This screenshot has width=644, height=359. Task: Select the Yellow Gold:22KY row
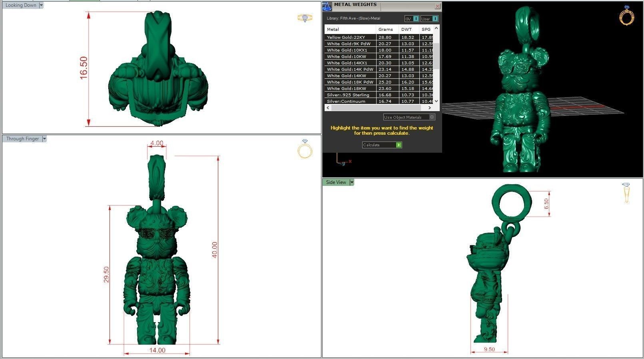[x=379, y=37]
